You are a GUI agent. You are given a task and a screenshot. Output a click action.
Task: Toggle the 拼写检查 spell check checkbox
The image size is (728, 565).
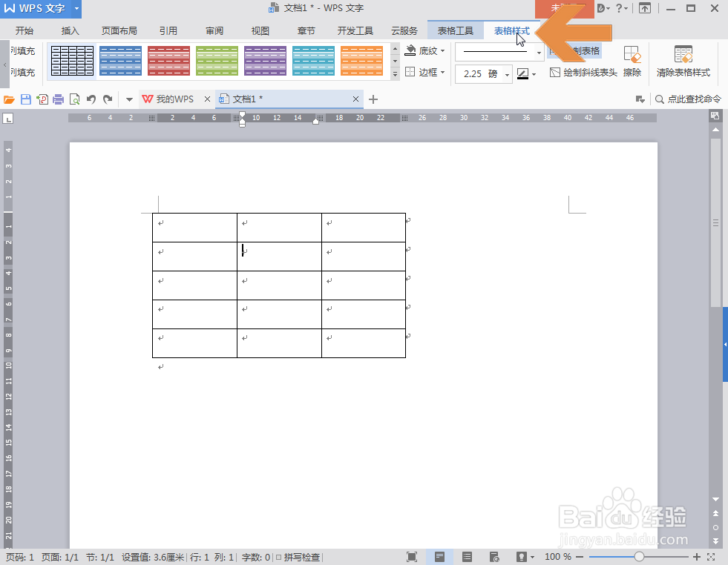pos(278,557)
